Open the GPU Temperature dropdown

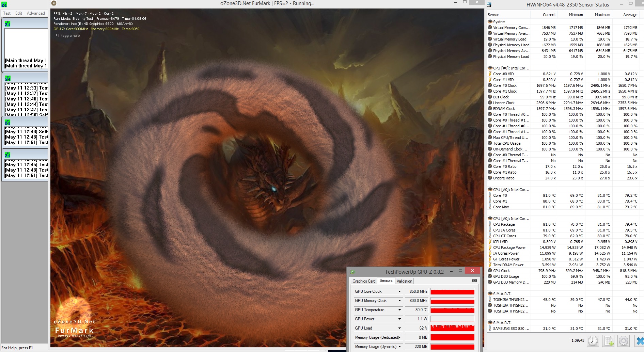pyautogui.click(x=399, y=310)
